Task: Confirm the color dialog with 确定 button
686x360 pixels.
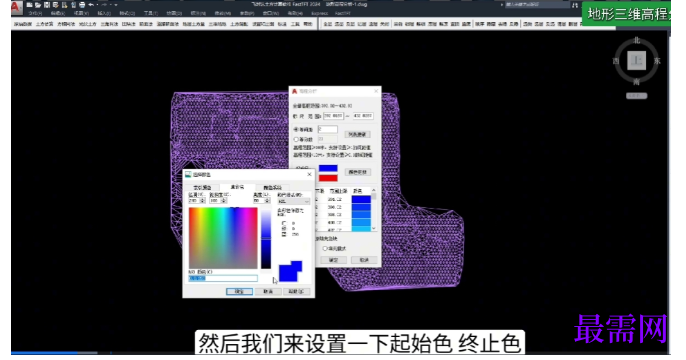Action: (x=239, y=291)
